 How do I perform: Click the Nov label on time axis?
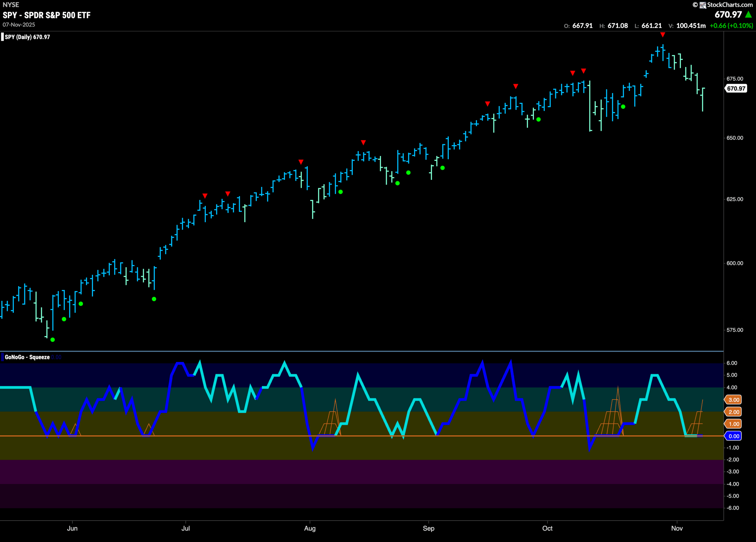[677, 528]
